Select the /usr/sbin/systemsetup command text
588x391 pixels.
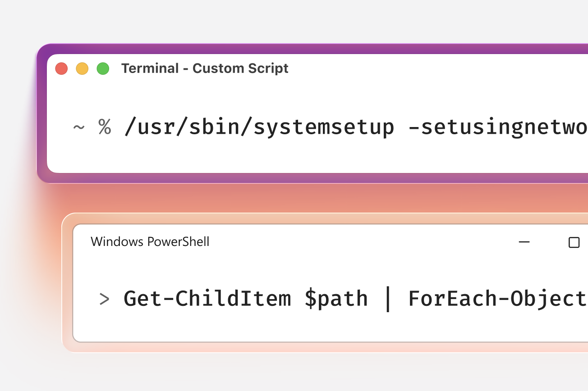pos(259,127)
